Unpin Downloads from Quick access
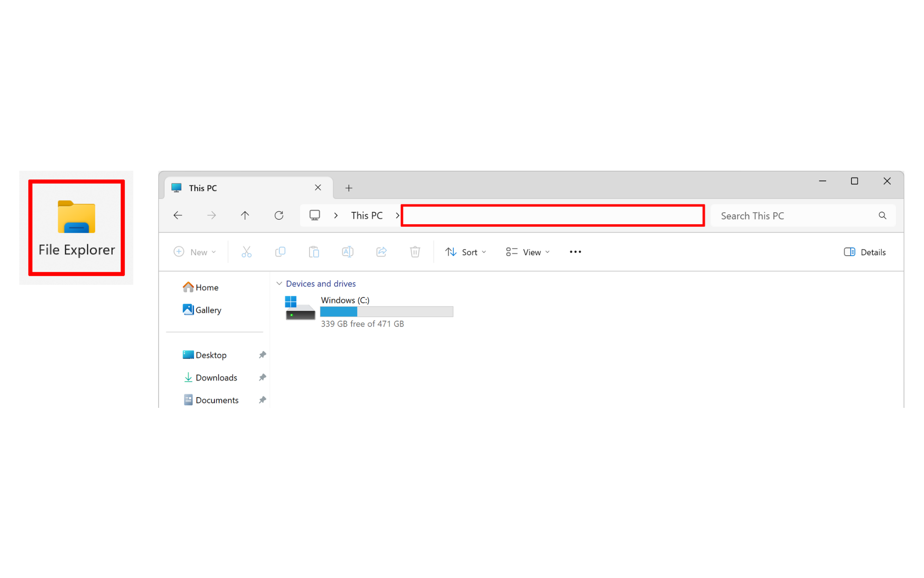 pyautogui.click(x=262, y=377)
